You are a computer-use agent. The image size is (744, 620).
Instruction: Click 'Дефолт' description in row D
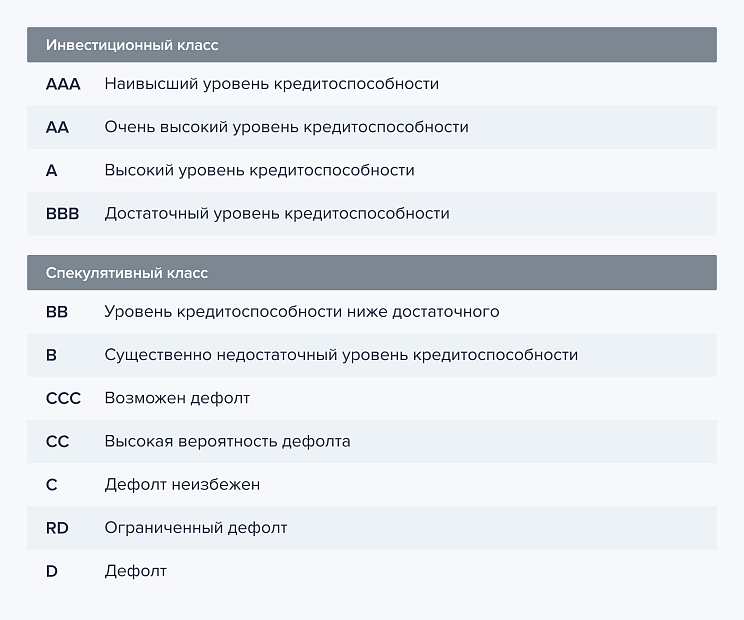point(136,571)
